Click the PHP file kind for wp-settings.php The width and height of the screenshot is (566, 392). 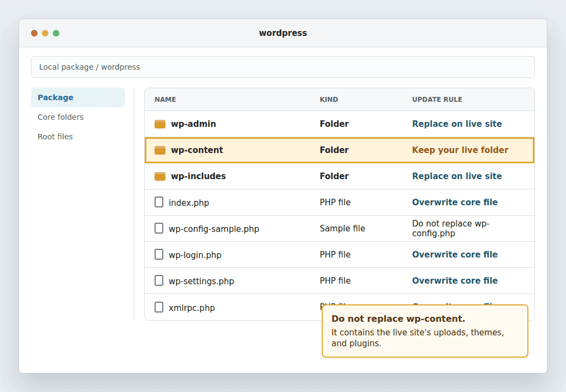pyautogui.click(x=335, y=280)
